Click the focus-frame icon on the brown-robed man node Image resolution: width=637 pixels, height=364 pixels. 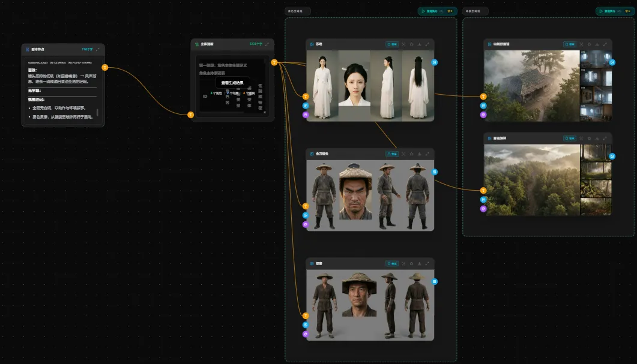[x=403, y=263]
